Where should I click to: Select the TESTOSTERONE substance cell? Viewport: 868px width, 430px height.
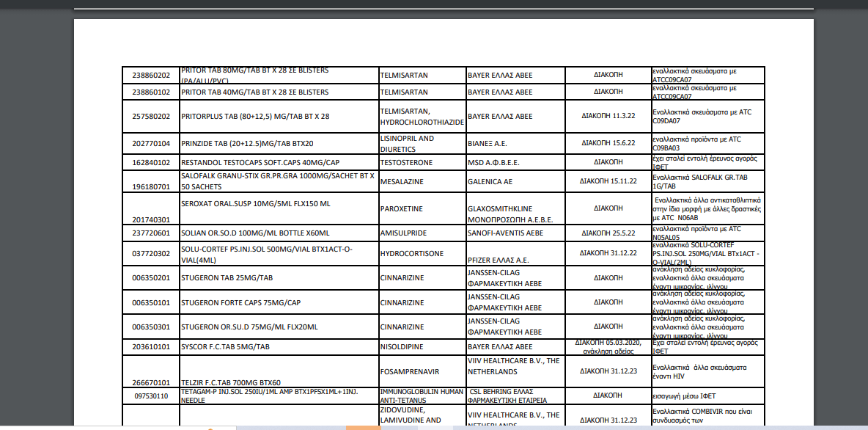pyautogui.click(x=406, y=162)
